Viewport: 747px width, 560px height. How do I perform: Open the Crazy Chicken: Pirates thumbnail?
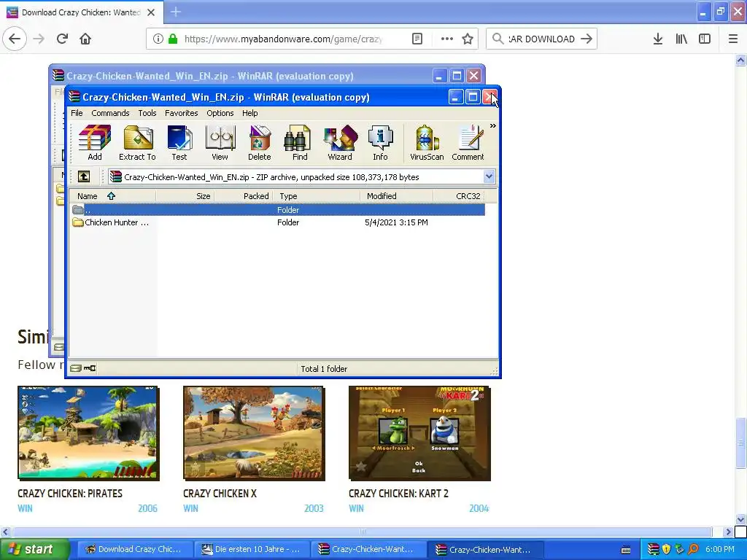pos(88,433)
